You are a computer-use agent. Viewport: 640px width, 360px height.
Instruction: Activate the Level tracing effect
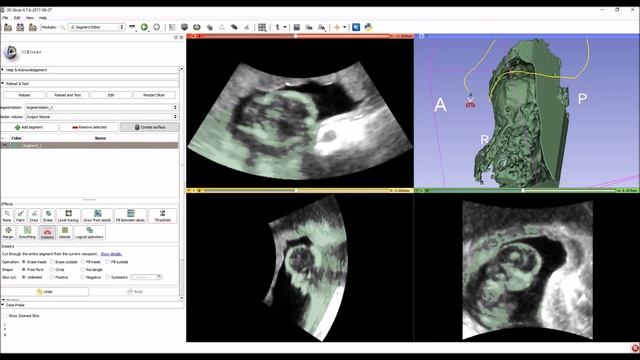point(68,216)
